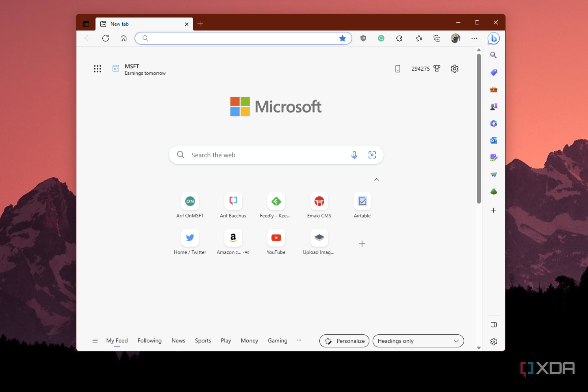The width and height of the screenshot is (588, 392).
Task: Open the mobile phone icon
Action: [x=398, y=69]
